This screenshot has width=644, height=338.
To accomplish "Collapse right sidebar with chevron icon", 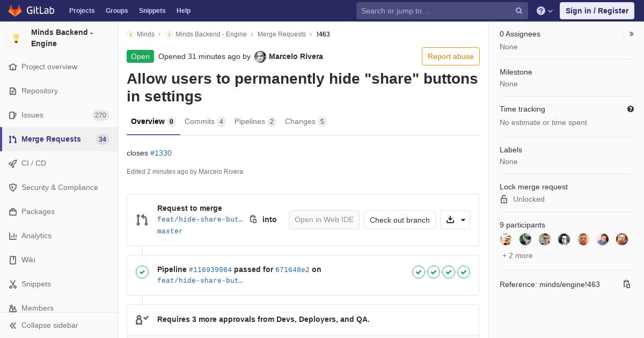I will [631, 34].
